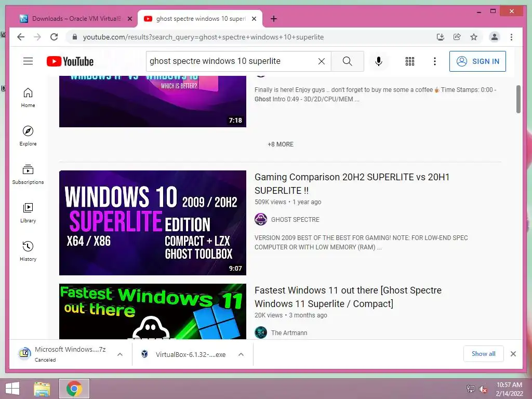Viewport: 532px width, 399px height.
Task: Open Library in the sidebar
Action: (28, 212)
